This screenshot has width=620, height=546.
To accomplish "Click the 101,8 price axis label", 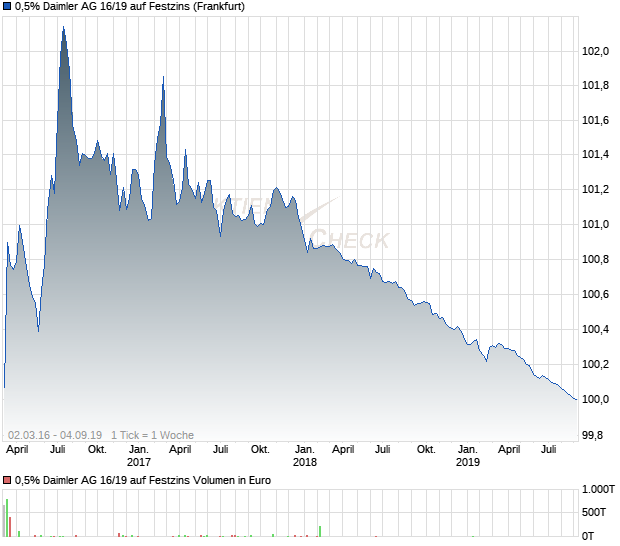I will 595,85.
